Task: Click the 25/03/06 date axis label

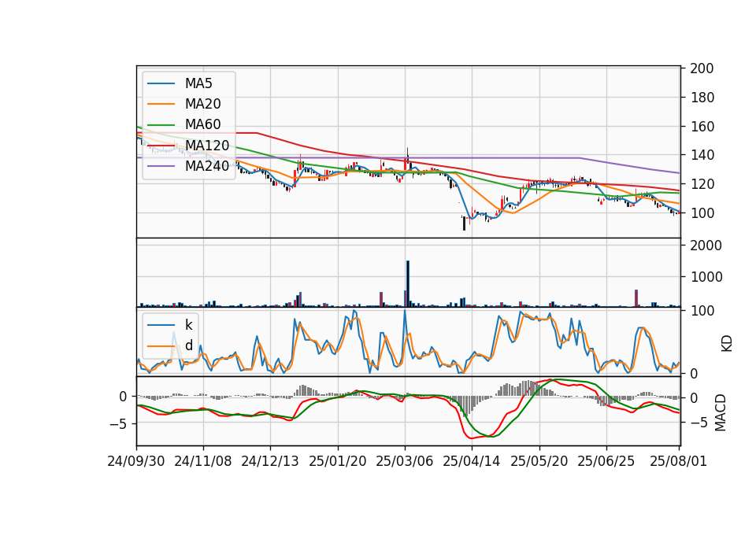Action: (x=405, y=461)
